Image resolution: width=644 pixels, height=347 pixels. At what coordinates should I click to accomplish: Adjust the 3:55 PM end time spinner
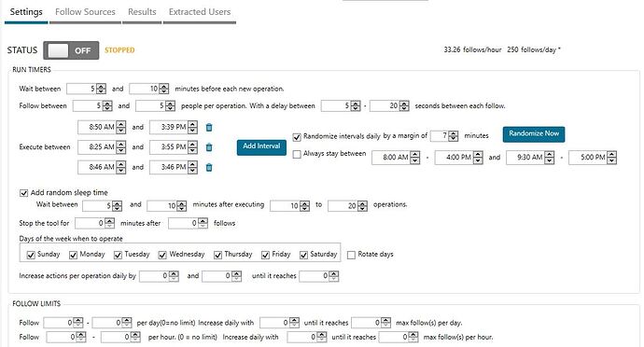click(x=174, y=147)
